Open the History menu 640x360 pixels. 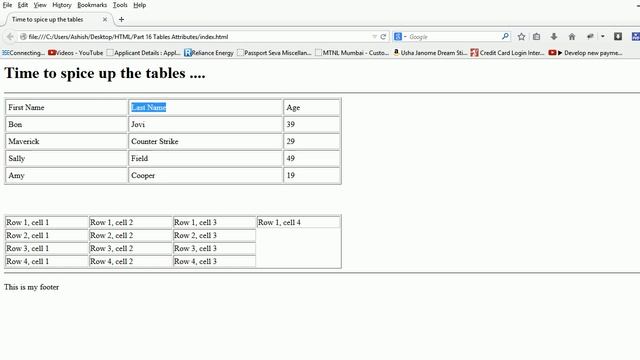(62, 5)
